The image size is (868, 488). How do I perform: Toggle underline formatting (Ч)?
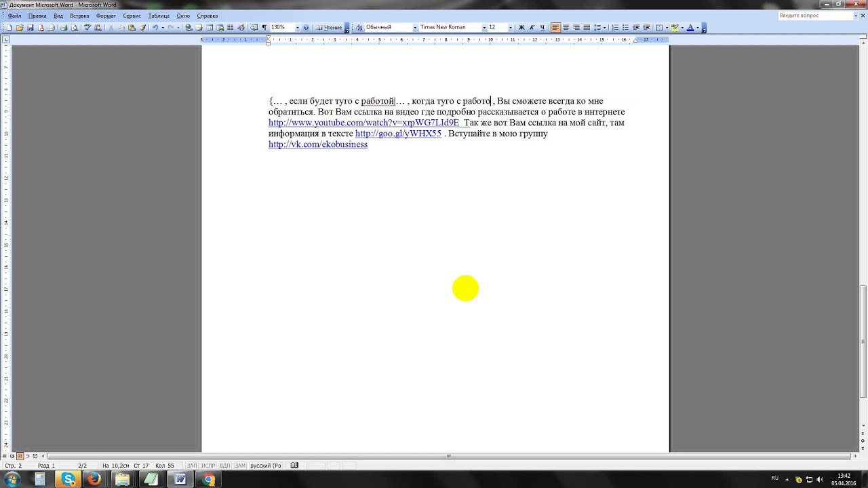point(542,28)
